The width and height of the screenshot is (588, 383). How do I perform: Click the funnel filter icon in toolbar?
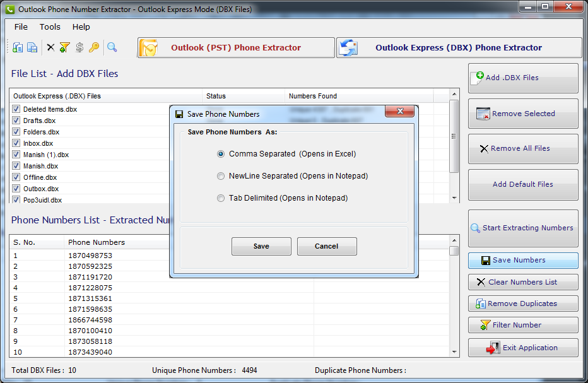(64, 47)
